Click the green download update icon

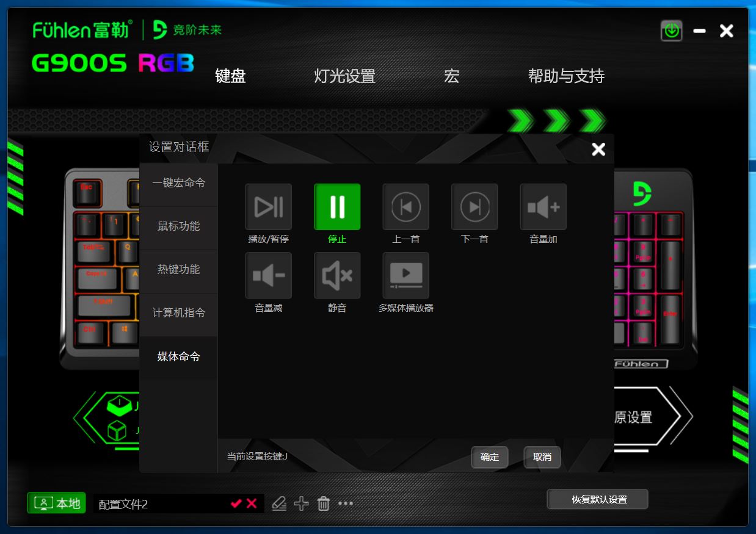(x=672, y=31)
